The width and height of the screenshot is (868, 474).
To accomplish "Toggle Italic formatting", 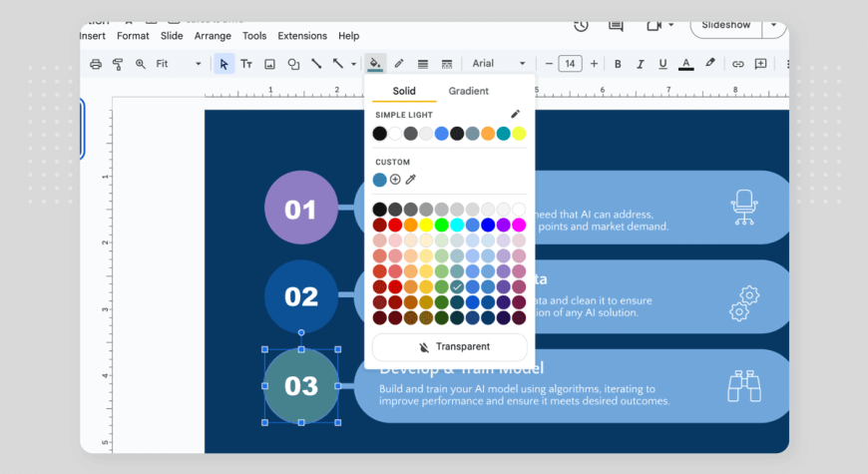I will coord(641,64).
